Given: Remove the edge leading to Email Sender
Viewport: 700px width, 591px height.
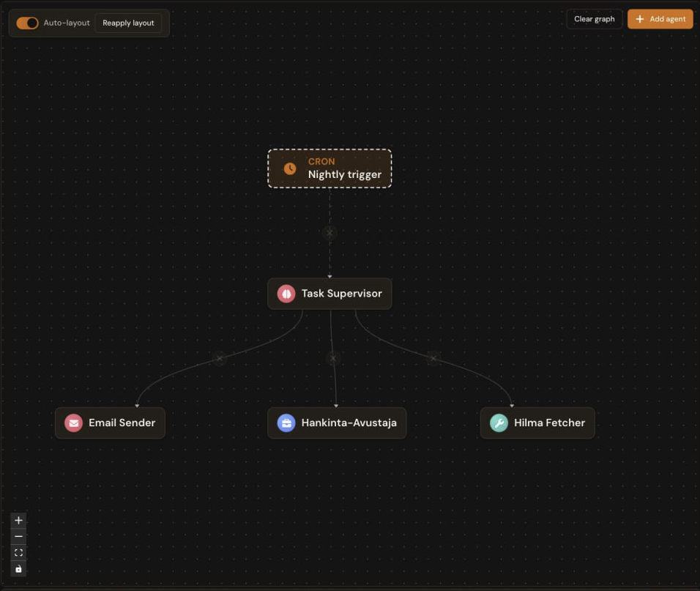Looking at the screenshot, I should click(219, 358).
